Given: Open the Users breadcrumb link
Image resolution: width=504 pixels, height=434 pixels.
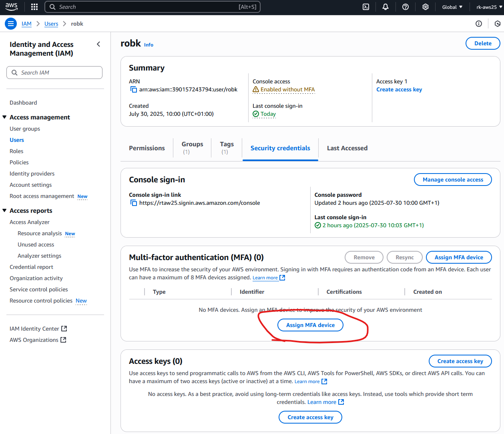Looking at the screenshot, I should pos(51,24).
